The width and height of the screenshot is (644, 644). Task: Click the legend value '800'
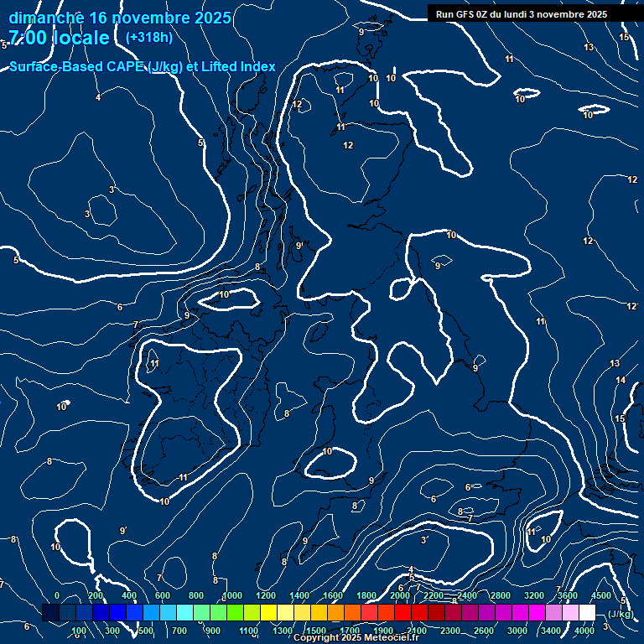coord(196,595)
